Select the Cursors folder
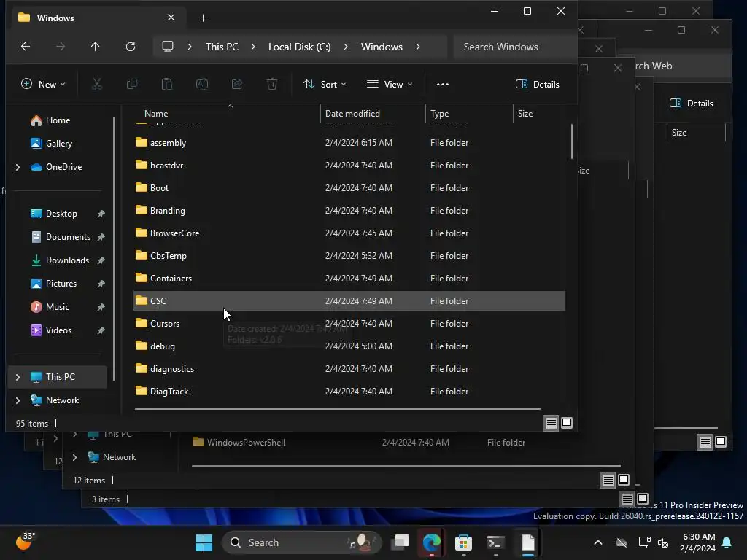747x560 pixels. pyautogui.click(x=349, y=324)
